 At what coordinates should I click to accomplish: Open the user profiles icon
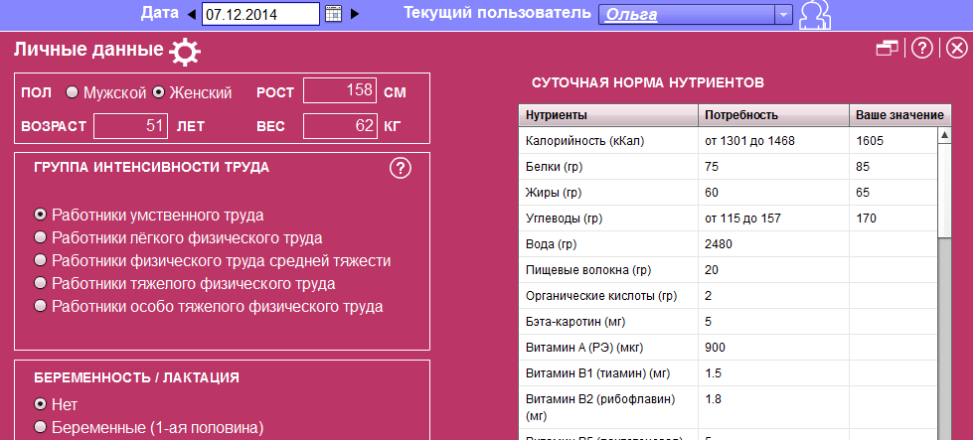815,14
